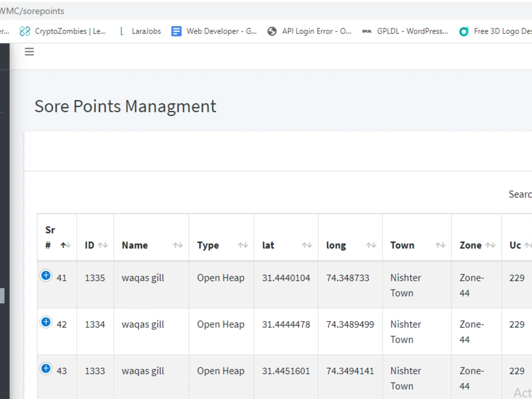Click Uc value 229 in row 41

pyautogui.click(x=517, y=278)
